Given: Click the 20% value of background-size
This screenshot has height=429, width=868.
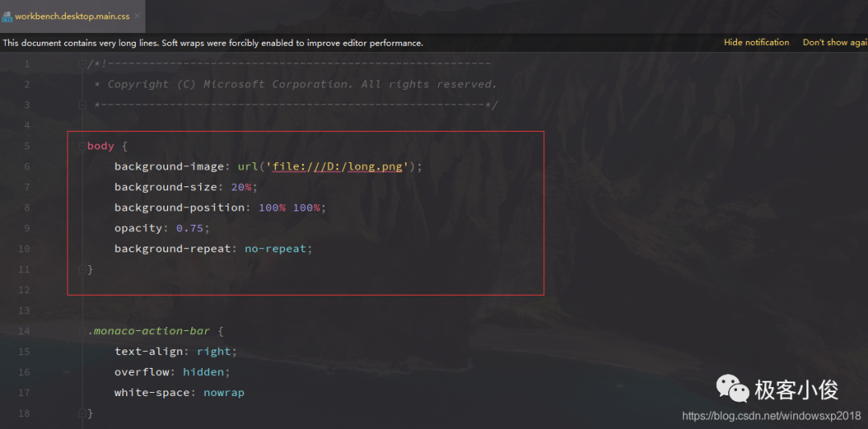Looking at the screenshot, I should (x=241, y=187).
